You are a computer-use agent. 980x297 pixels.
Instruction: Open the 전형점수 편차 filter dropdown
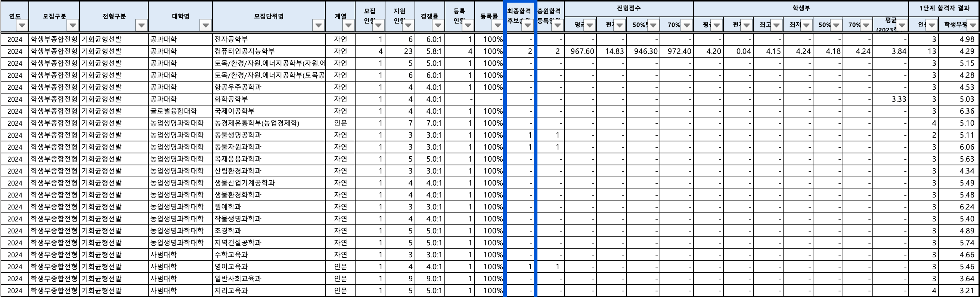coord(619,25)
